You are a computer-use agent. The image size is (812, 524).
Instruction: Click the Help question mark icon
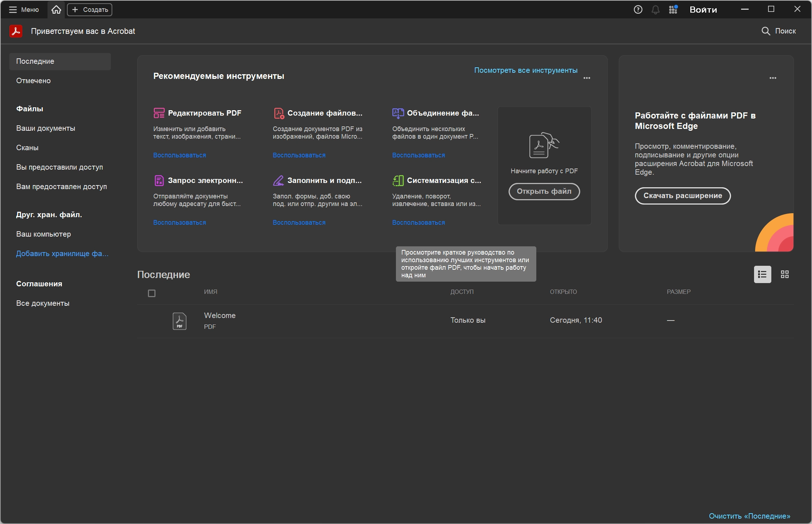638,10
